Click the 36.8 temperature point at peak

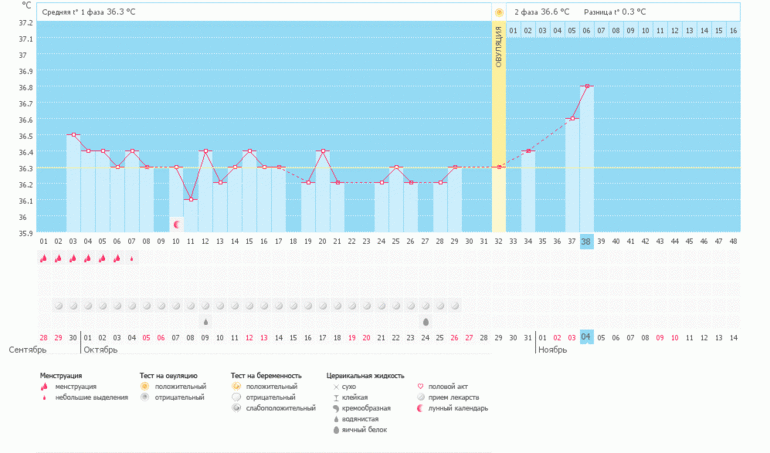pyautogui.click(x=586, y=86)
